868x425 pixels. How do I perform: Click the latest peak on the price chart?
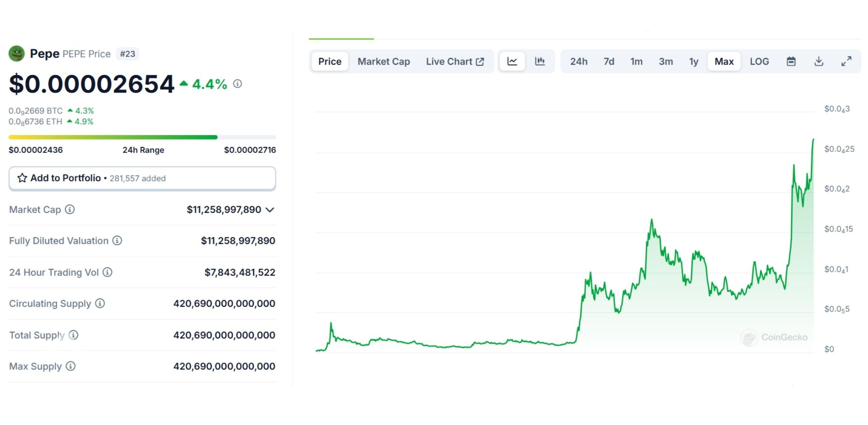pyautogui.click(x=813, y=140)
